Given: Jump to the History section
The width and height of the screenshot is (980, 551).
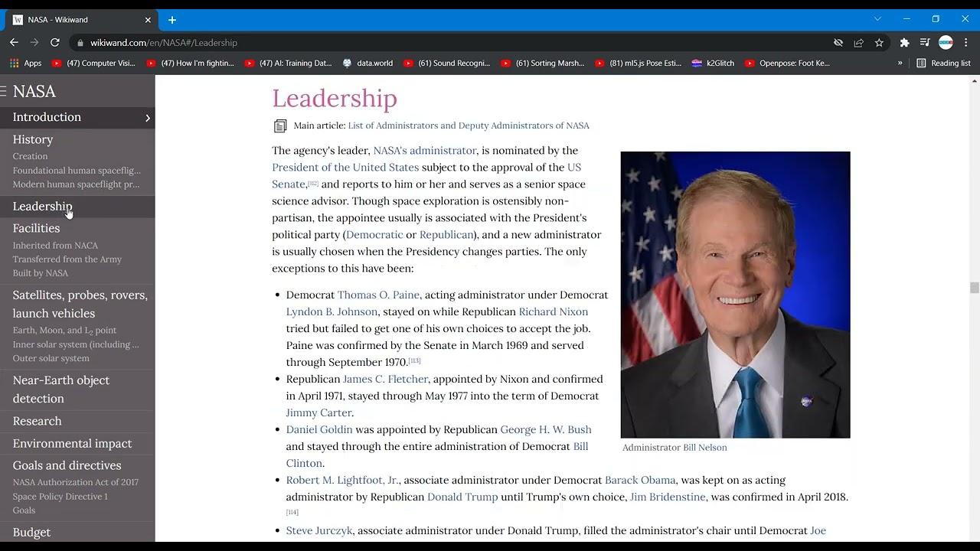Looking at the screenshot, I should click(x=33, y=139).
